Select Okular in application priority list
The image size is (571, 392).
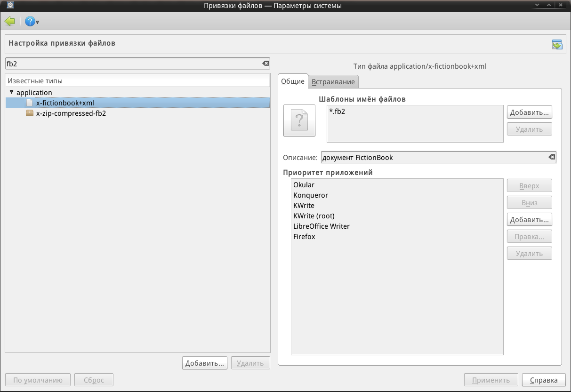[x=304, y=185]
